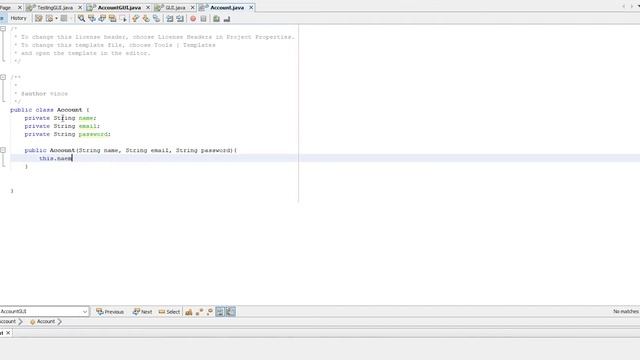Close the Account.java tab
Viewport: 640px width, 360px height.
[x=251, y=7]
